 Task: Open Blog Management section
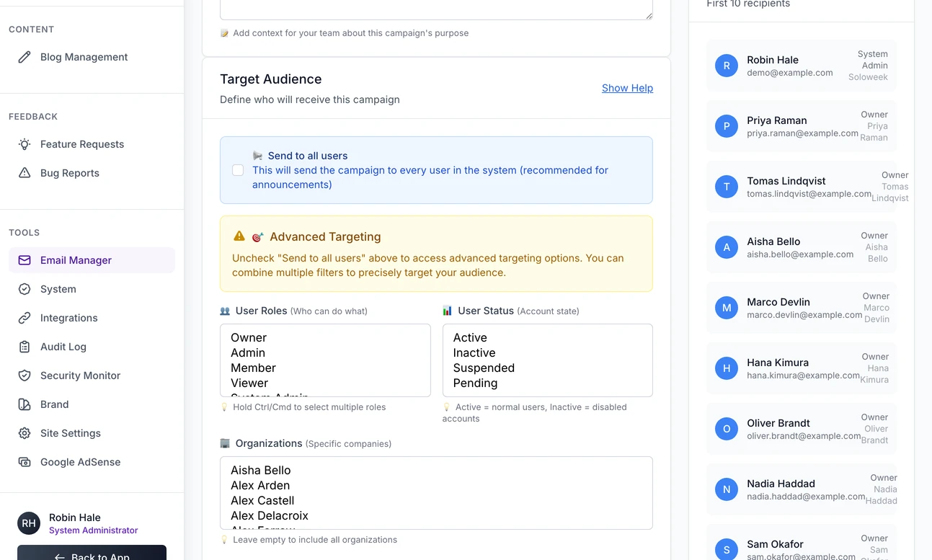(92, 57)
